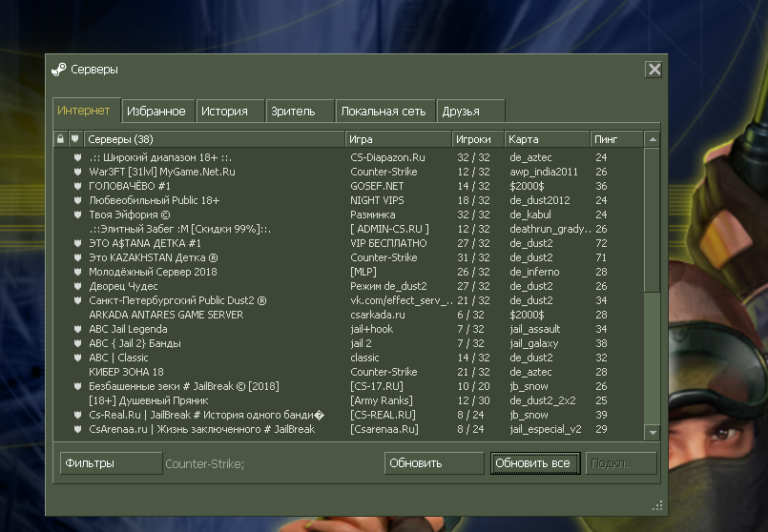
Task: Click game name Режим de_dust2
Action: (388, 286)
